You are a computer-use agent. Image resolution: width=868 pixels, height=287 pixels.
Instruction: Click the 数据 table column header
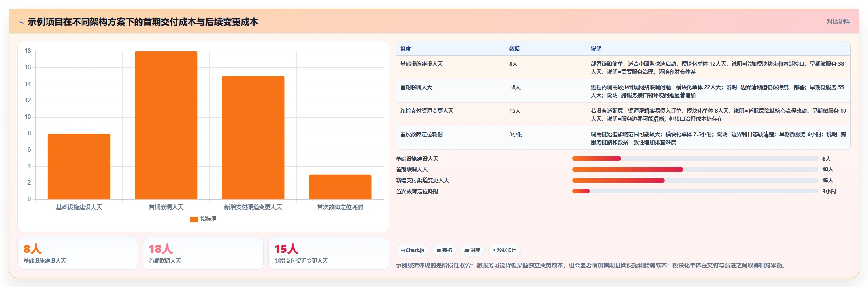click(x=515, y=49)
